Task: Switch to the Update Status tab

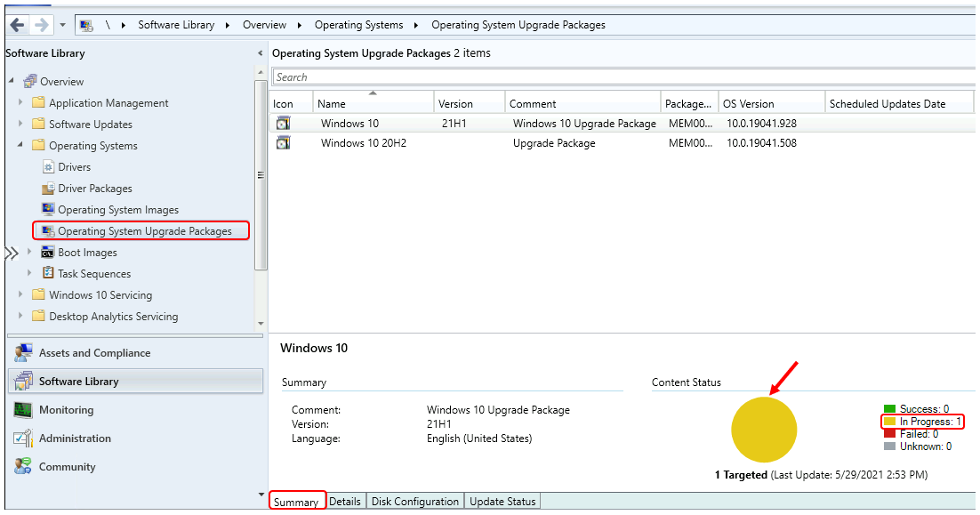Action: click(x=502, y=502)
